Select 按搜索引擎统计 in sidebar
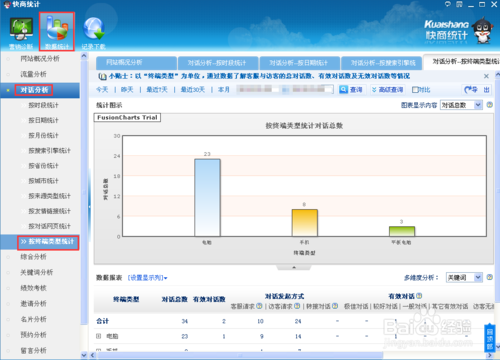 49,151
